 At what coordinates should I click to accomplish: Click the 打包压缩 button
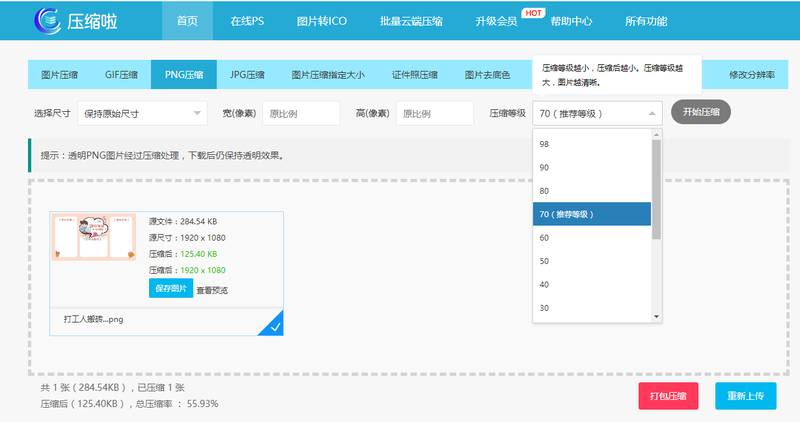[668, 396]
